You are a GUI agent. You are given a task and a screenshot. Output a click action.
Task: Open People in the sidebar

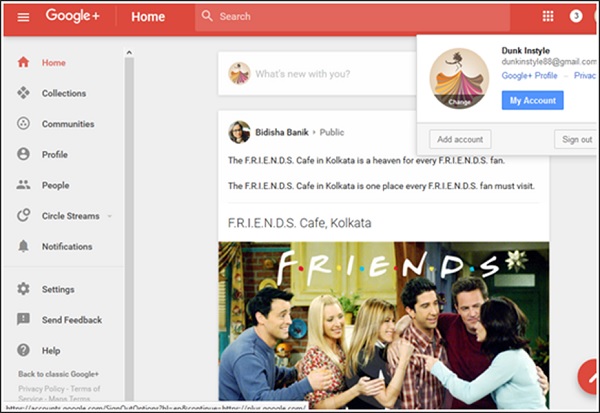55,185
